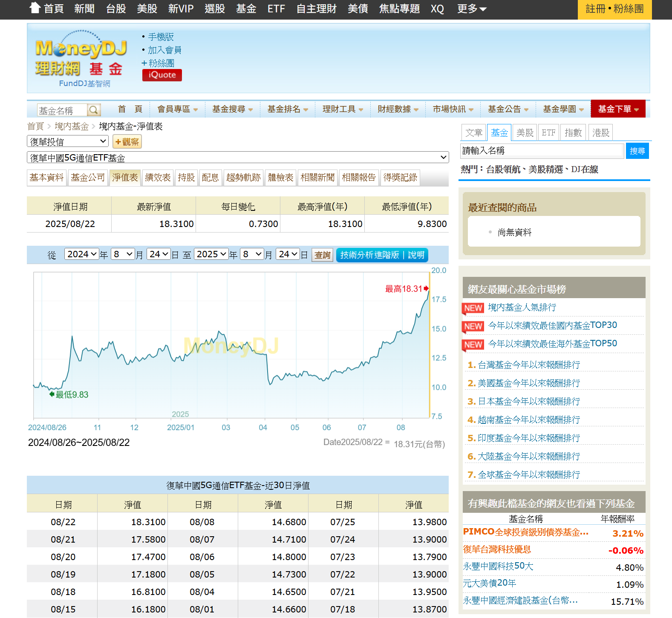The height and width of the screenshot is (618, 672).
Task: Open the start month dropdown
Action: (x=123, y=254)
